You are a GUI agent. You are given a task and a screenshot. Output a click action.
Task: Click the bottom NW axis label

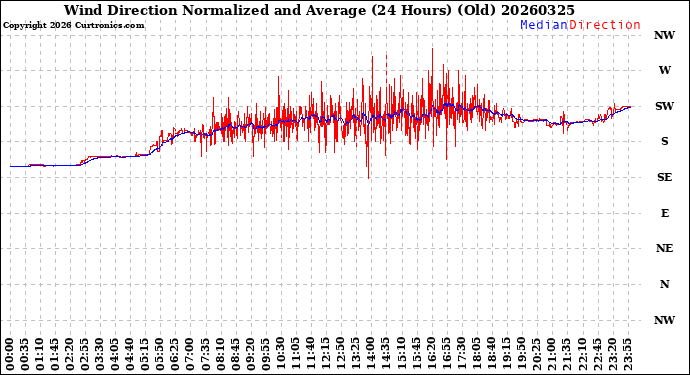[664, 320]
